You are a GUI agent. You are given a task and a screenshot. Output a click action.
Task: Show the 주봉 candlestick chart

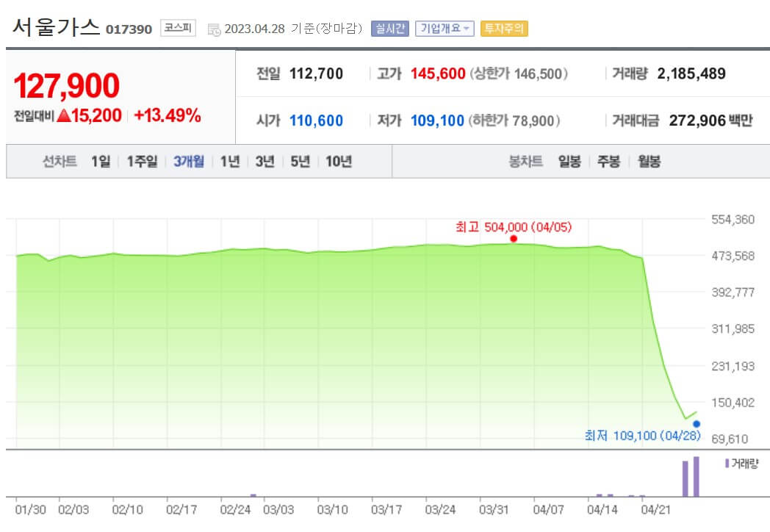coord(609,161)
